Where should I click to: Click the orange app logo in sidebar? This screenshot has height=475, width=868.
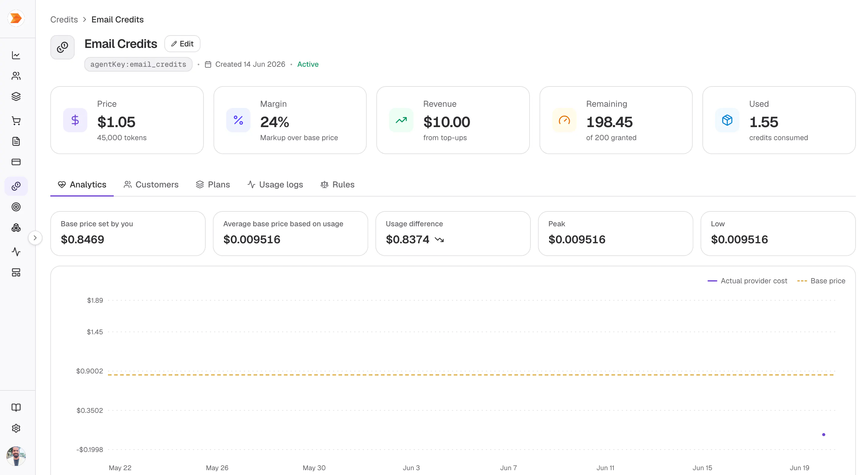click(x=16, y=18)
